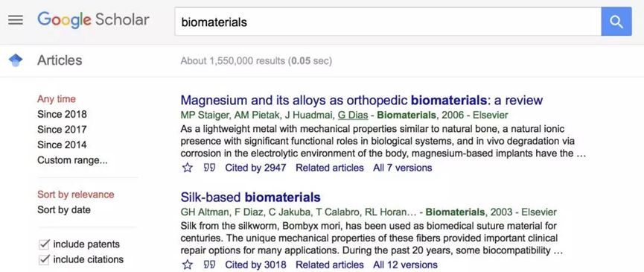This screenshot has height=272, width=644.
Task: Open cite quotes icon for Magnesium article
Action: tap(209, 168)
